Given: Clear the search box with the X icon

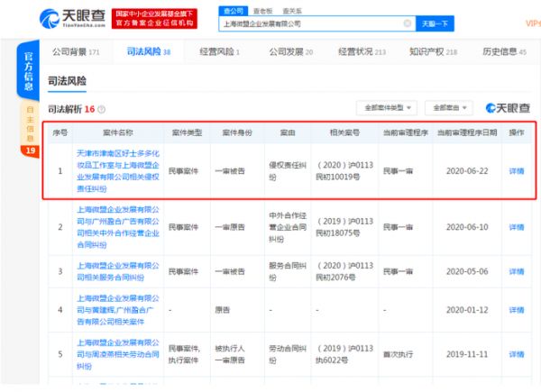Looking at the screenshot, I should tap(408, 23).
